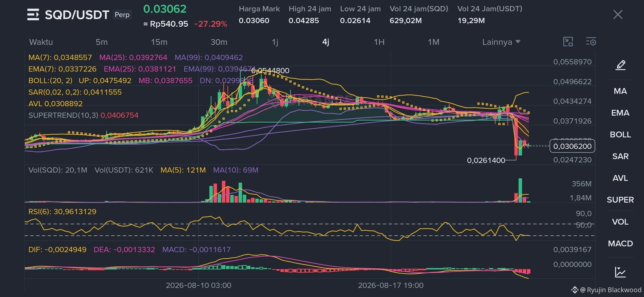Image resolution: width=644 pixels, height=297 pixels.
Task: Expand the Lainnya timeframe dropdown
Action: click(x=501, y=42)
